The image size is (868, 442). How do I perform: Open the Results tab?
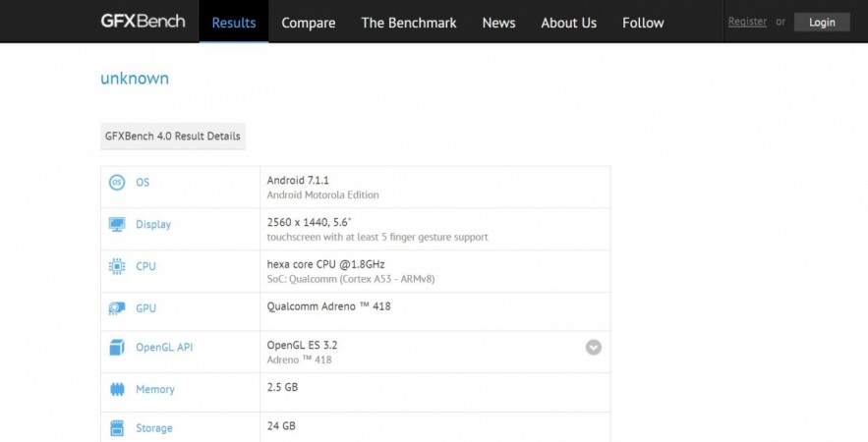234,23
